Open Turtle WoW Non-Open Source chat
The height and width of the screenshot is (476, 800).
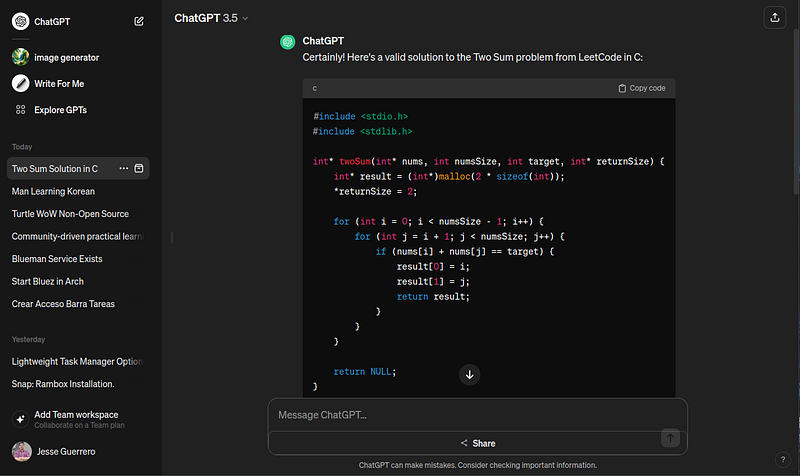click(78, 214)
